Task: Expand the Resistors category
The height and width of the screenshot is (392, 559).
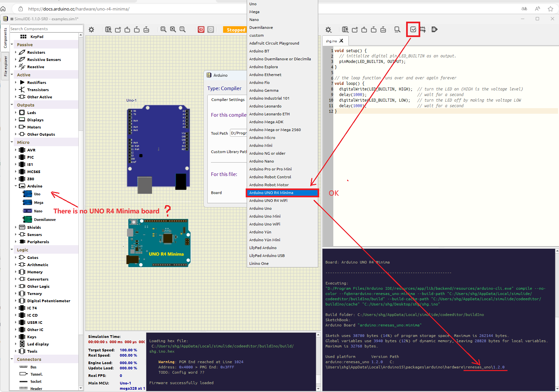Action: (x=16, y=52)
